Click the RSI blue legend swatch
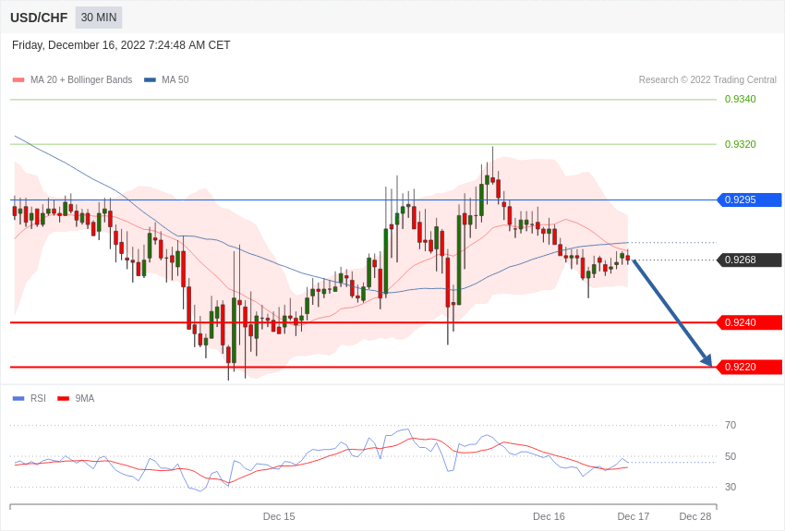The height and width of the screenshot is (532, 785). tap(18, 398)
